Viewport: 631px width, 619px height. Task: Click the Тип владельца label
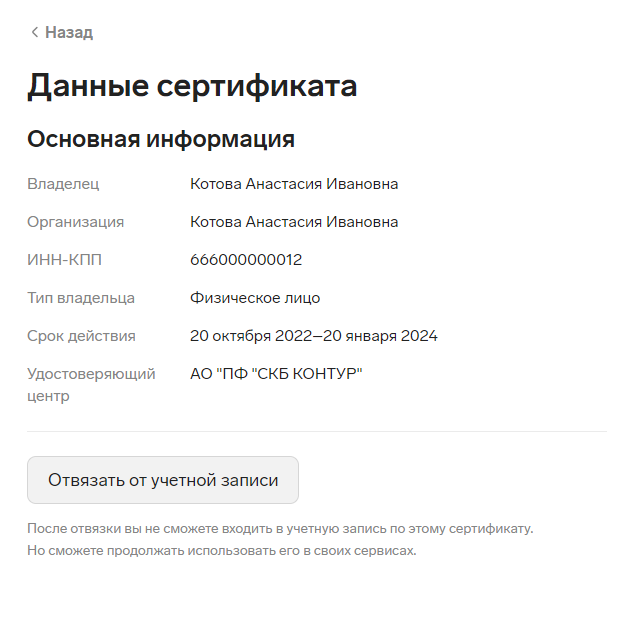pos(81,298)
